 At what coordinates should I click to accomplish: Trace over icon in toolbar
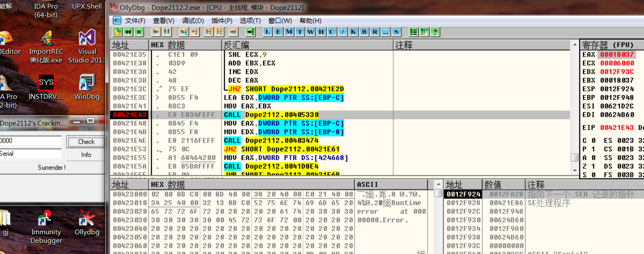coord(219,32)
